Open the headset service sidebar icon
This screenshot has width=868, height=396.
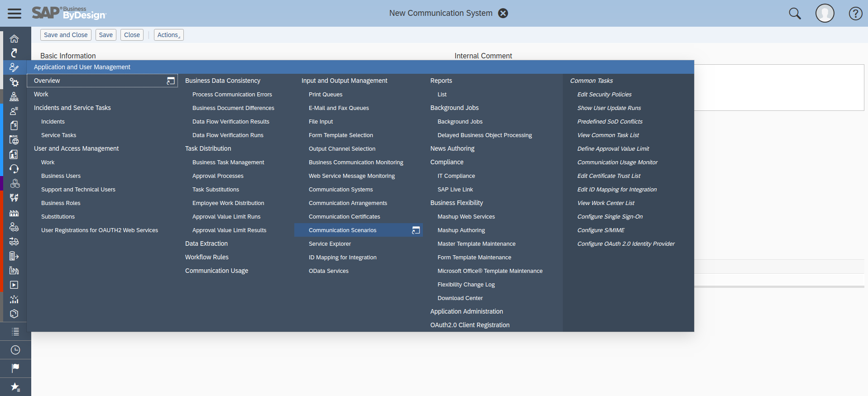[x=14, y=169]
